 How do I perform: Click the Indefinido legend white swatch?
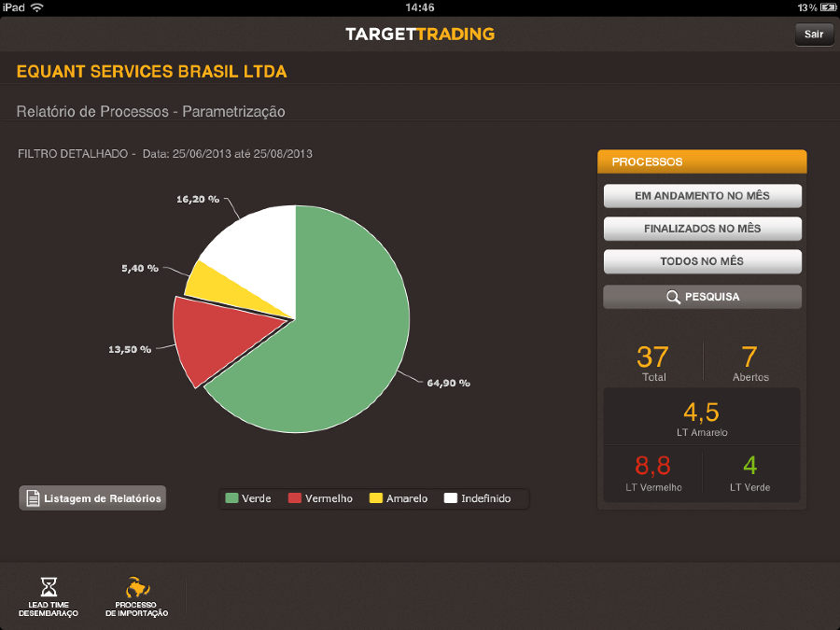point(451,498)
